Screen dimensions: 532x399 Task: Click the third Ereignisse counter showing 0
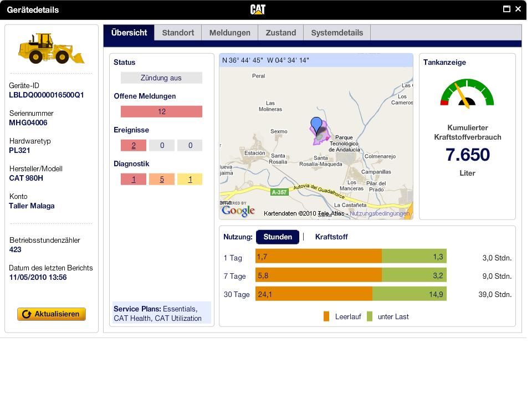[190, 145]
